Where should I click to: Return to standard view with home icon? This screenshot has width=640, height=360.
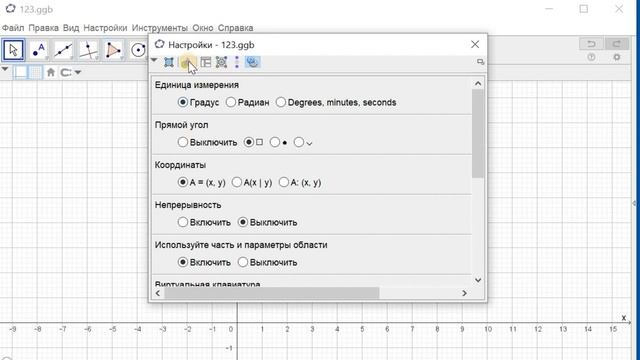click(x=51, y=73)
